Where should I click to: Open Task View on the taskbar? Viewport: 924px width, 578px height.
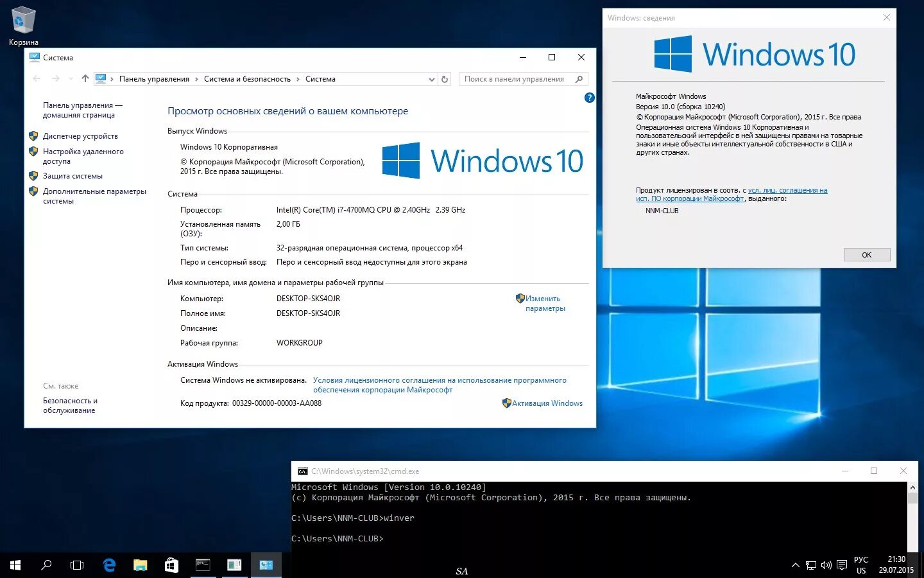[x=77, y=565]
